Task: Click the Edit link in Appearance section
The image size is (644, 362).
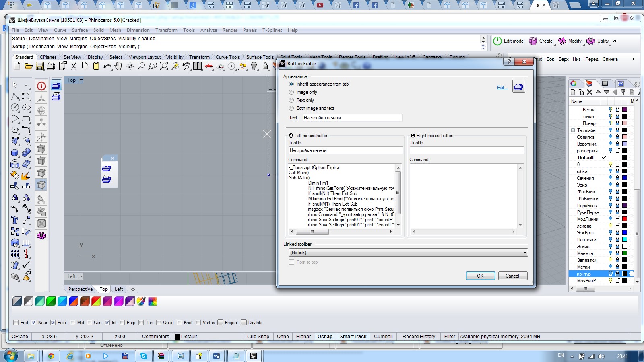Action: click(x=502, y=88)
